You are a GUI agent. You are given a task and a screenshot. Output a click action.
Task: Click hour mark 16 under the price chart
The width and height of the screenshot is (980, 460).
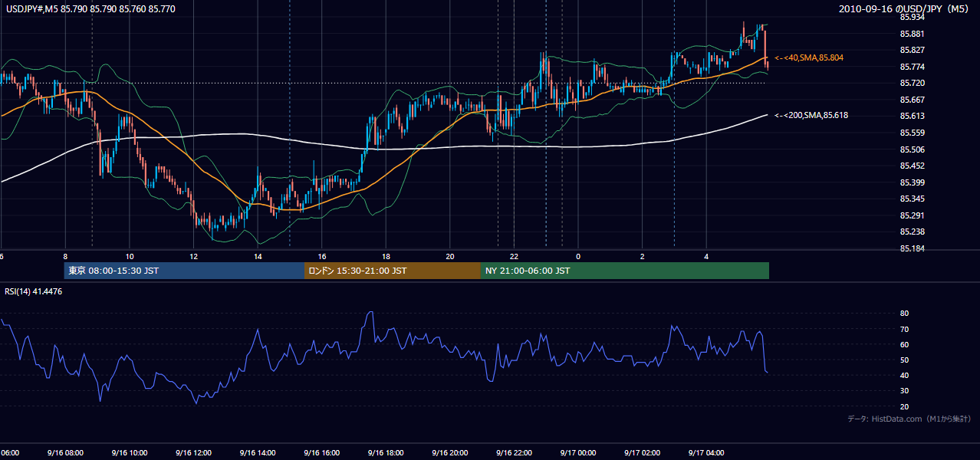pos(322,256)
